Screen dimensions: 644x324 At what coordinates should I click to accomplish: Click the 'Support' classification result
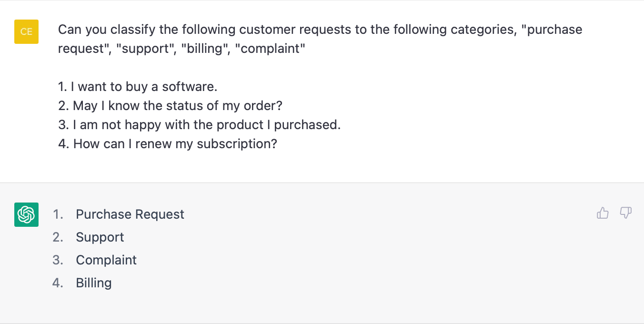(100, 237)
